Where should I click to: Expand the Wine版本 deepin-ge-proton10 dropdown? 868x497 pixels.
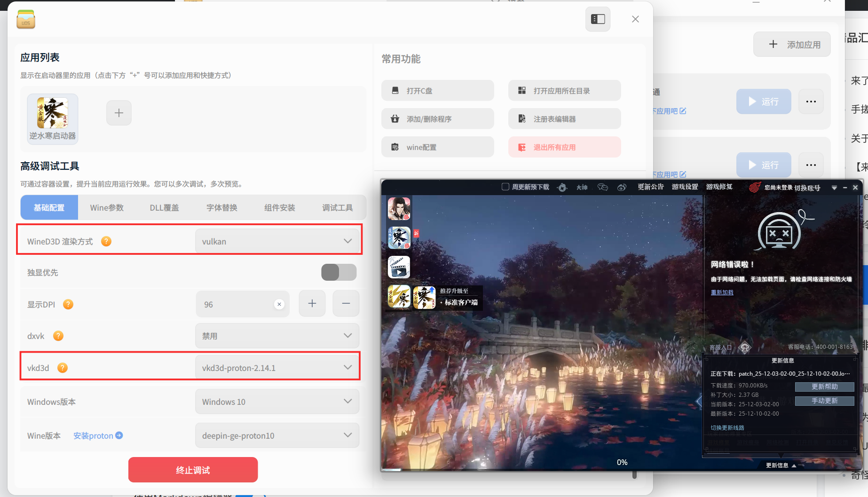tap(277, 435)
